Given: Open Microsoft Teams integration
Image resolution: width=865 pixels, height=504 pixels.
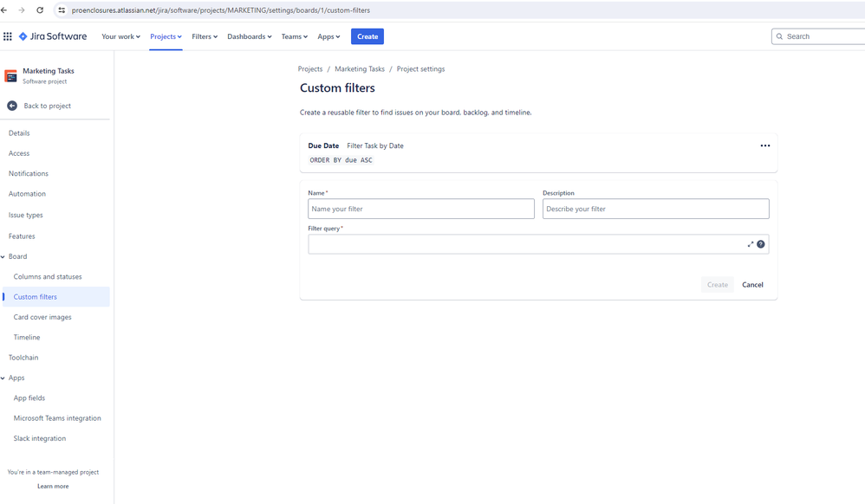Looking at the screenshot, I should 55,418.
